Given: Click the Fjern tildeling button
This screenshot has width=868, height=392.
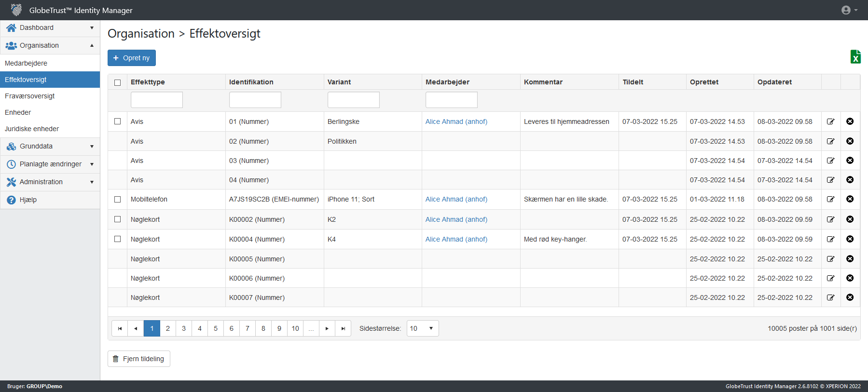Looking at the screenshot, I should pyautogui.click(x=139, y=359).
